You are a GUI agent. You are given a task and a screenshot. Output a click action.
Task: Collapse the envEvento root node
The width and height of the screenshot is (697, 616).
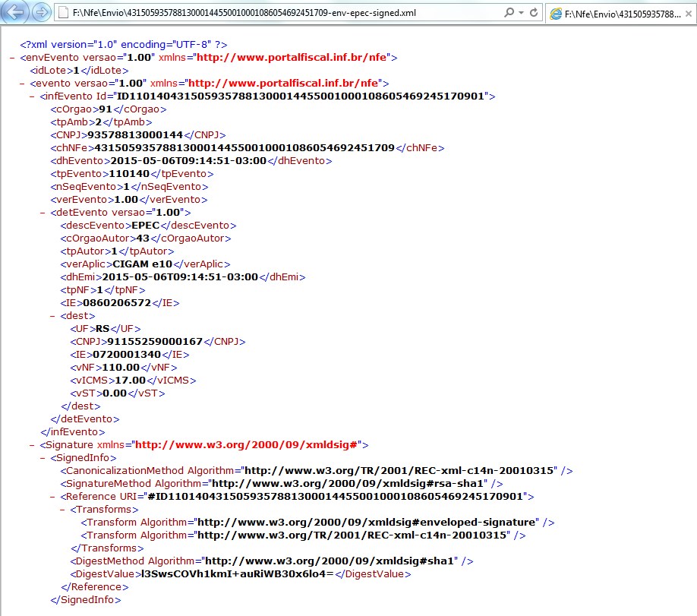pyautogui.click(x=12, y=58)
